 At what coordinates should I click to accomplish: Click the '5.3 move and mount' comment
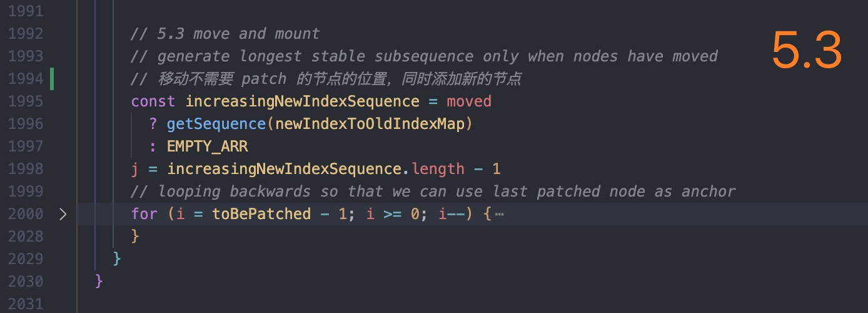pyautogui.click(x=225, y=34)
